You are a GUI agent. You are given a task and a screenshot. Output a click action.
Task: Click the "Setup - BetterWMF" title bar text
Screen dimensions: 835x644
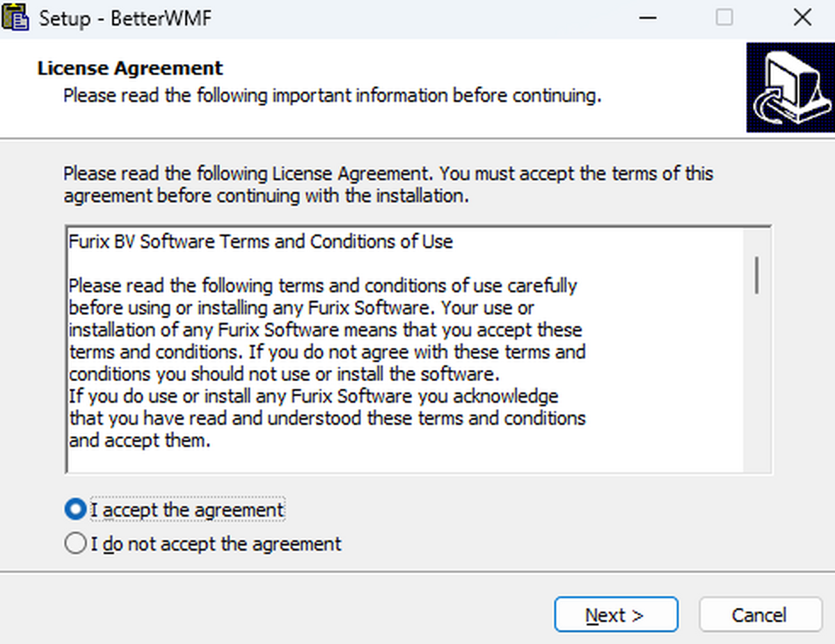tap(125, 17)
